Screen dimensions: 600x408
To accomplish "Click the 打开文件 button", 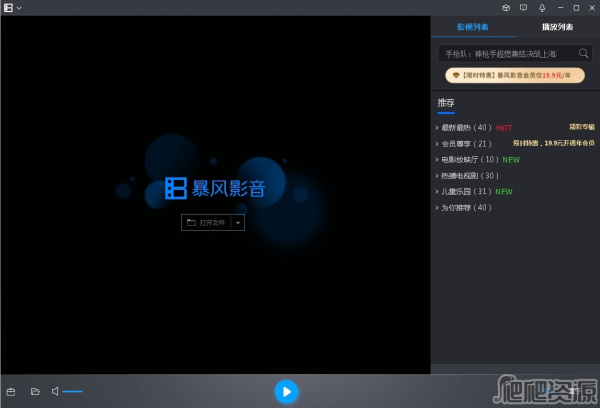I will pos(206,223).
